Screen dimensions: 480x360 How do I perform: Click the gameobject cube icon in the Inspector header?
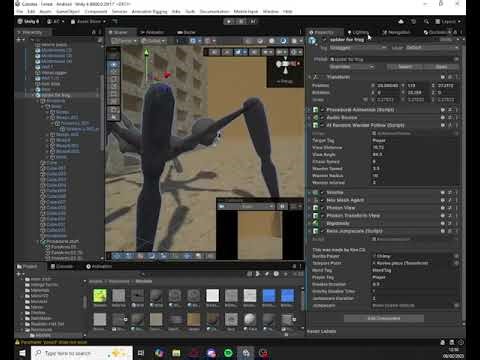(312, 41)
